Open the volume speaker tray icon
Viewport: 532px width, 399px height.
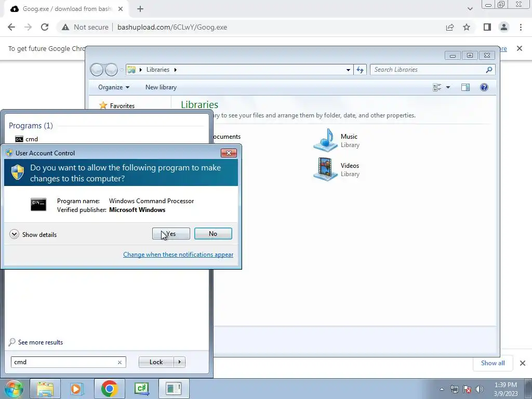480,389
